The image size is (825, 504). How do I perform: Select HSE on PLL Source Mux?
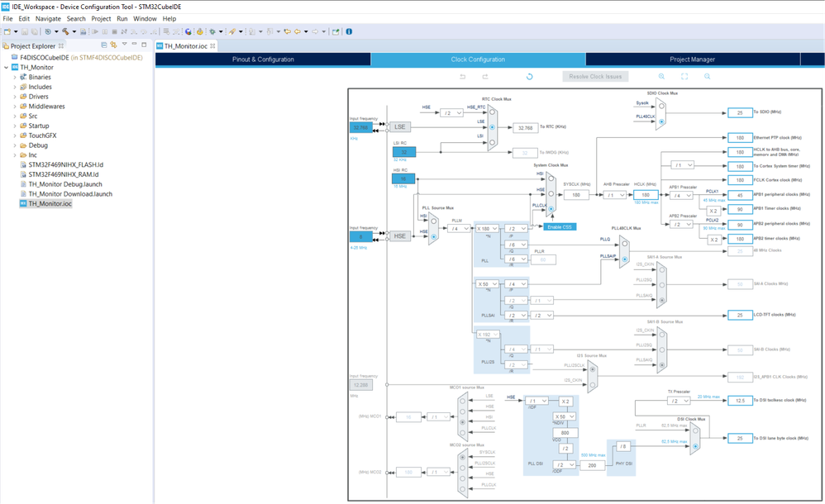(x=433, y=237)
